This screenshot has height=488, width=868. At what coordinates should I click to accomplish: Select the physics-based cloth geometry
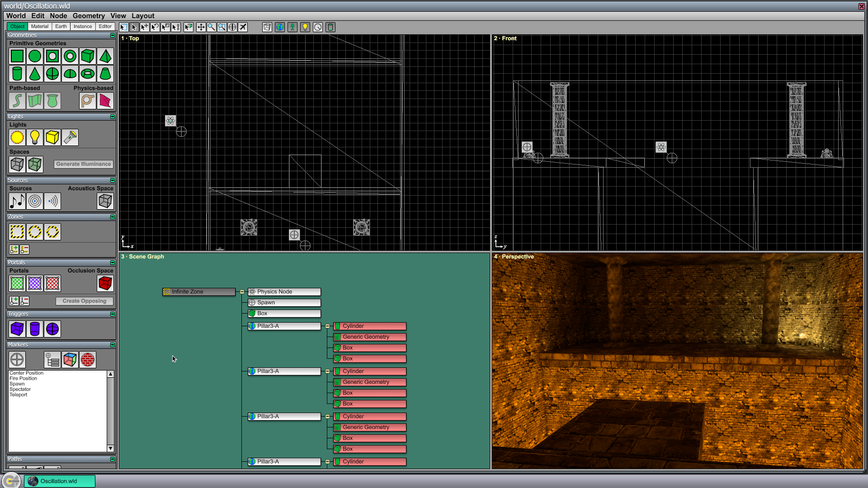click(x=105, y=101)
